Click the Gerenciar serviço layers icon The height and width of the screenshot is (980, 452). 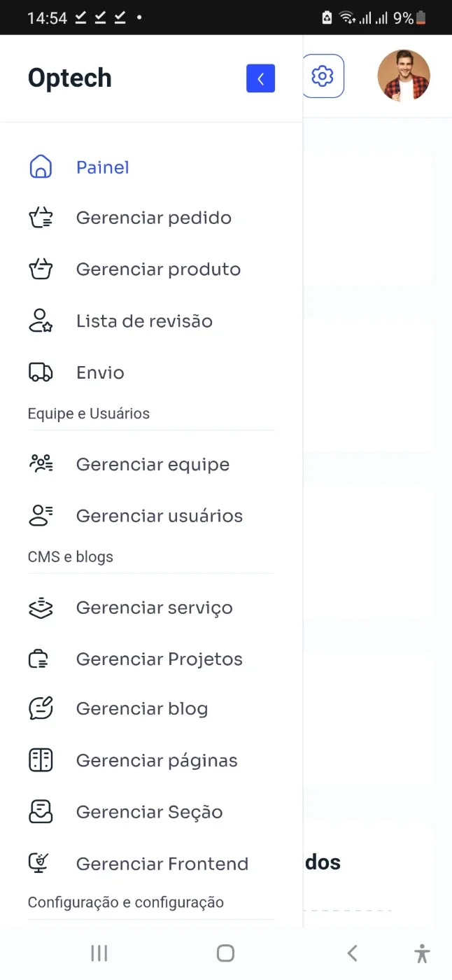(41, 608)
